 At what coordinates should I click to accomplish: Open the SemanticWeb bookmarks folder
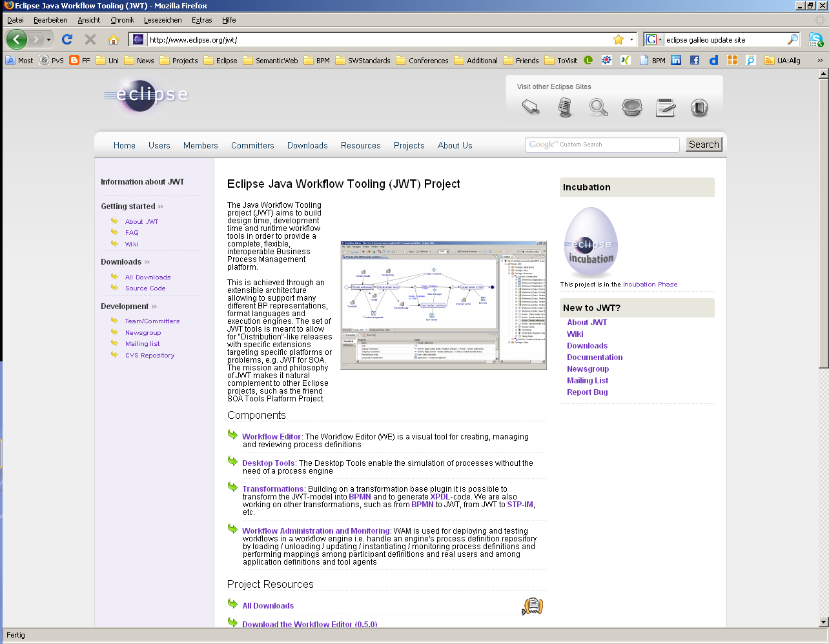click(x=271, y=60)
